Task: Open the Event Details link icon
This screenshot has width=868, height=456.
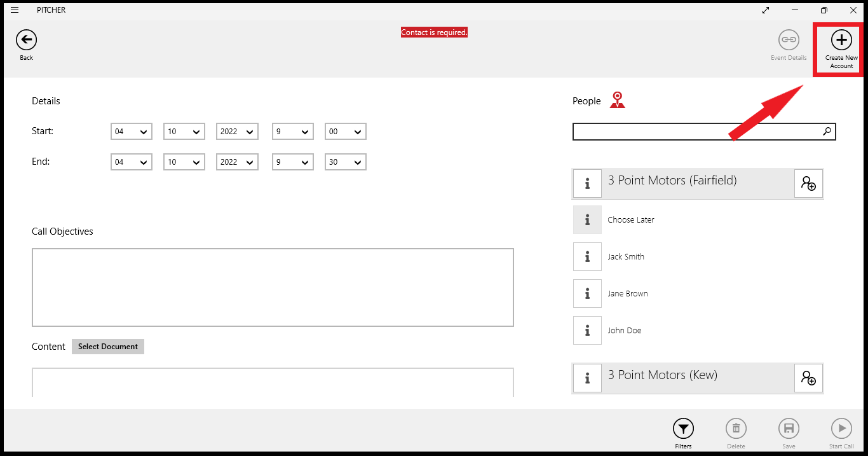Action: [789, 39]
